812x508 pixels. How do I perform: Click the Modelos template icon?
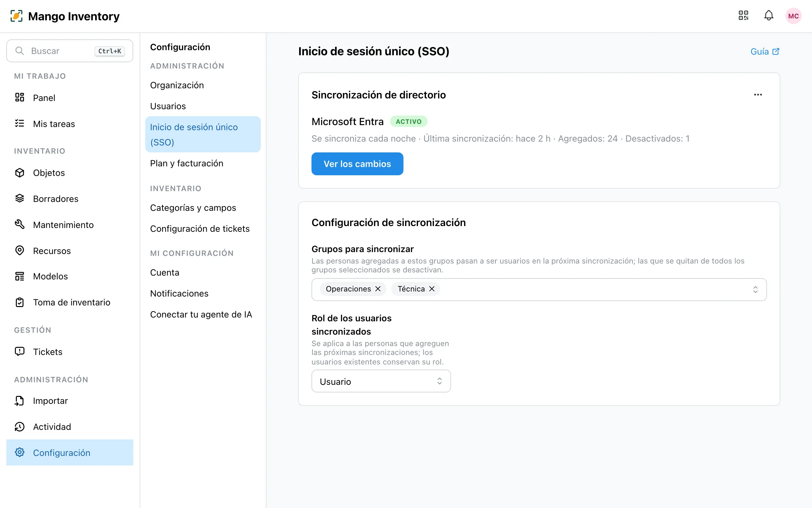pyautogui.click(x=19, y=276)
